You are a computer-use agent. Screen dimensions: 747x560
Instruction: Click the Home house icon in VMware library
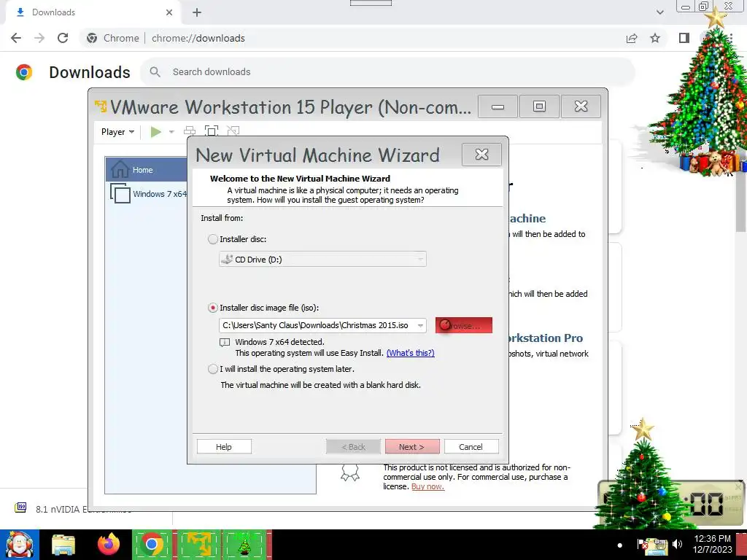coord(120,168)
